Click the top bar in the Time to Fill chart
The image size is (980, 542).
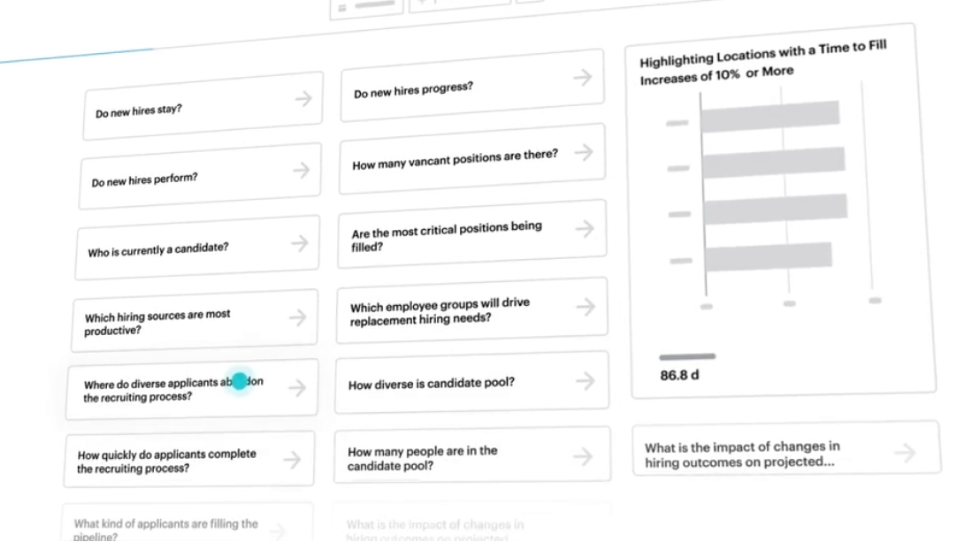(769, 116)
